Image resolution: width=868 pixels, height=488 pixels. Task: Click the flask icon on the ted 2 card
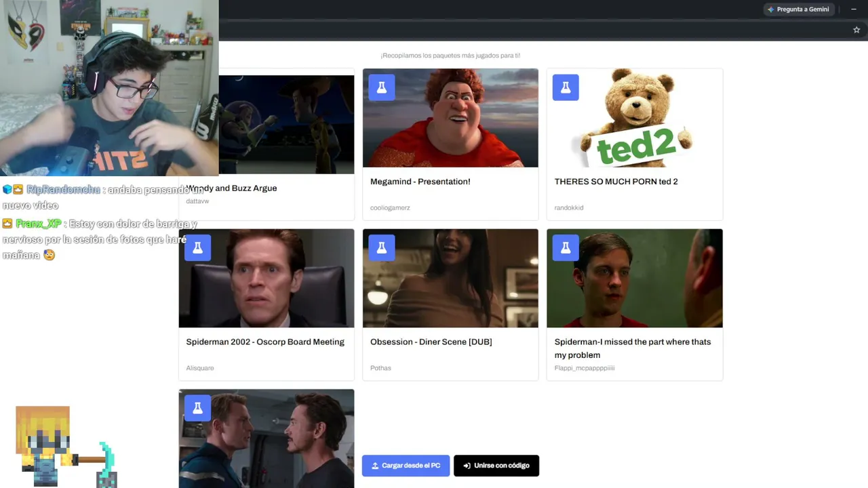pyautogui.click(x=566, y=87)
